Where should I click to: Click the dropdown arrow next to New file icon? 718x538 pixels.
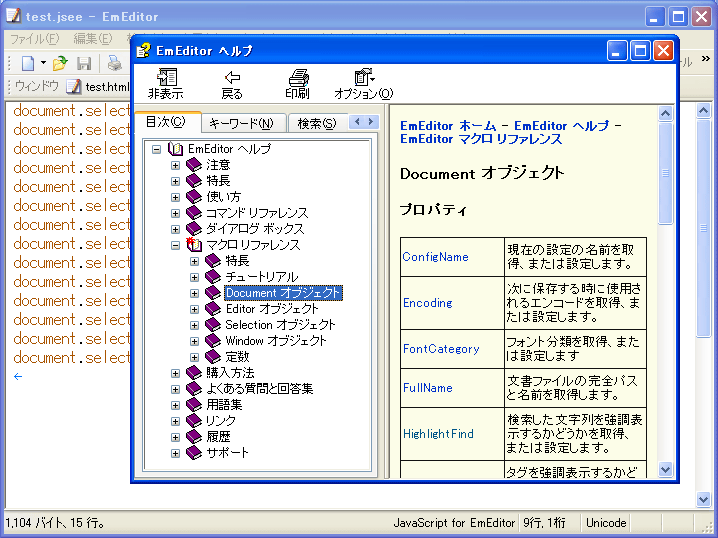pyautogui.click(x=43, y=63)
